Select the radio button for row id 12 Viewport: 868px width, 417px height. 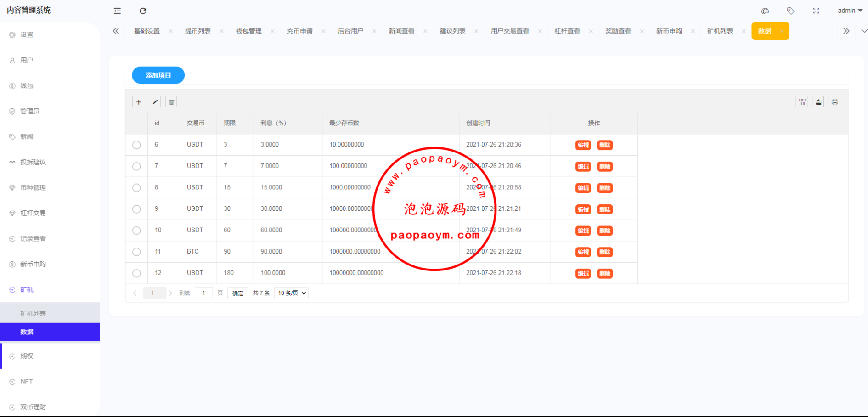(x=136, y=273)
